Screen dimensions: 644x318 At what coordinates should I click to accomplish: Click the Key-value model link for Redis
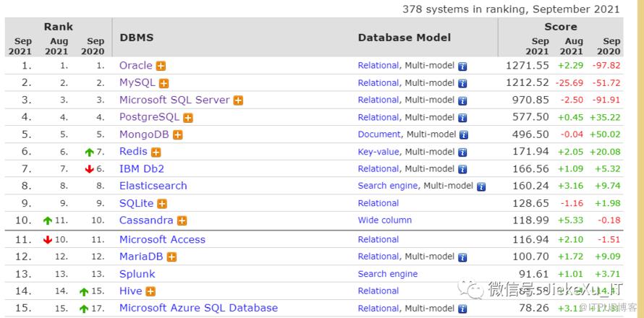coord(379,152)
